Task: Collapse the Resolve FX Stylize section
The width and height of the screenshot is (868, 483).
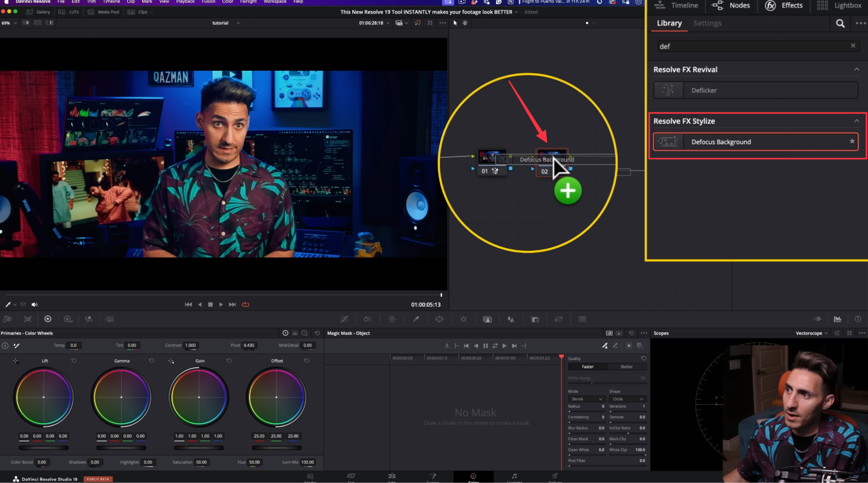Action: 856,121
